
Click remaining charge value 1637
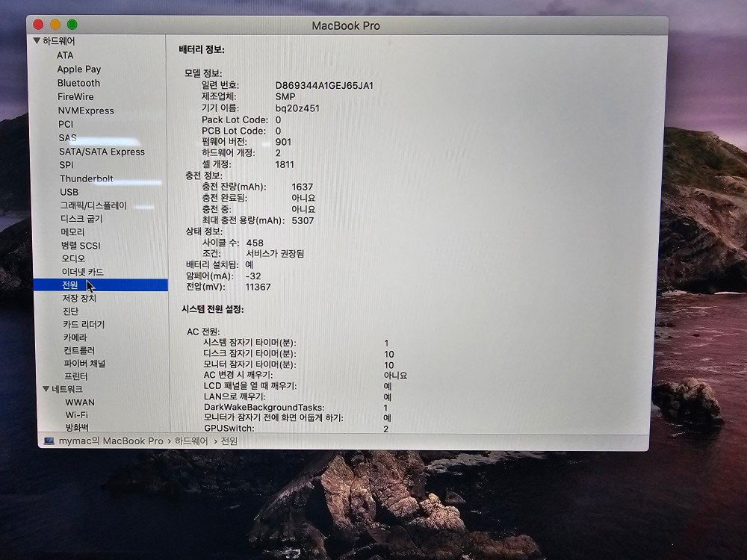click(x=302, y=187)
